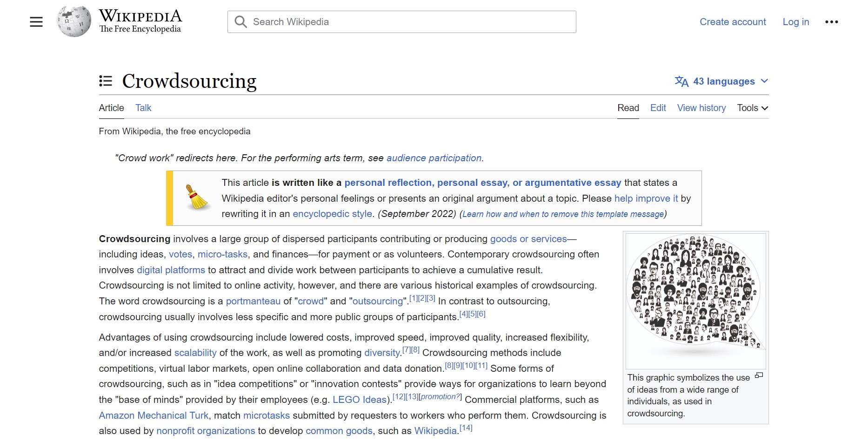The width and height of the screenshot is (868, 441).
Task: Open the goods or services link
Action: pos(528,239)
